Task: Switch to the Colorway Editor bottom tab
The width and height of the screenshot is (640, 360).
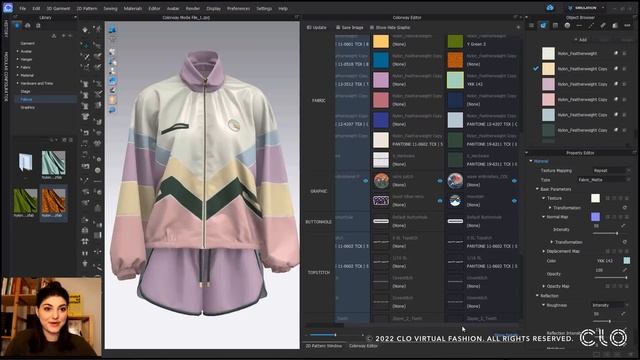Action: click(x=363, y=346)
